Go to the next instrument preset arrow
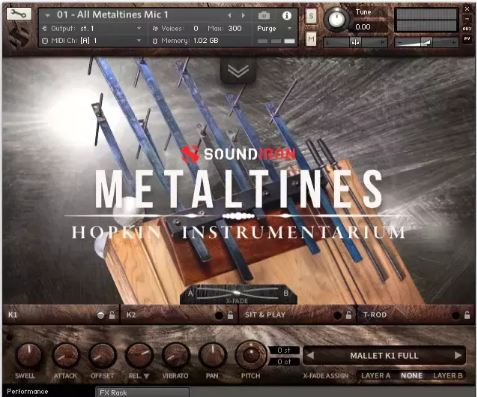The height and width of the screenshot is (397, 477). 243,15
